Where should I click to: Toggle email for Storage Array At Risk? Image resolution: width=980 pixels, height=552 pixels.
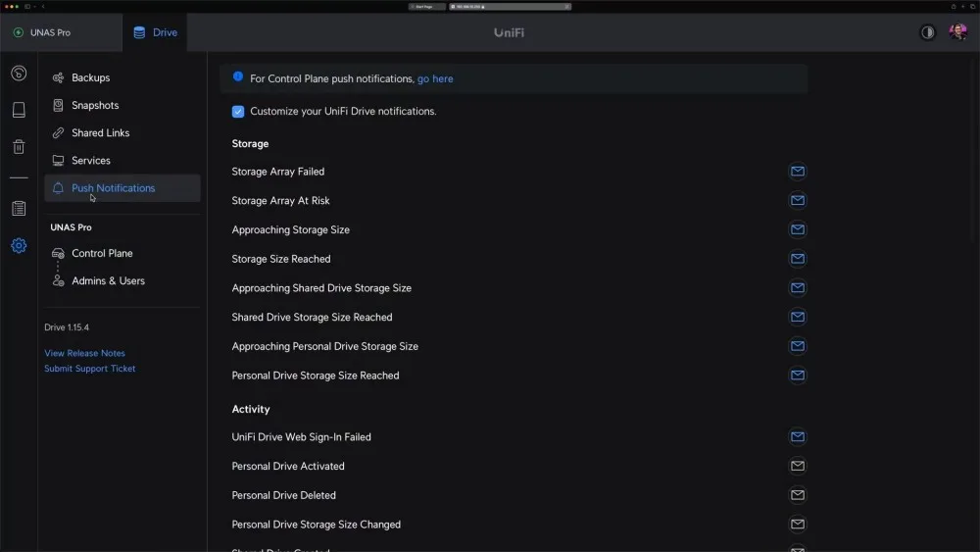[x=798, y=200]
